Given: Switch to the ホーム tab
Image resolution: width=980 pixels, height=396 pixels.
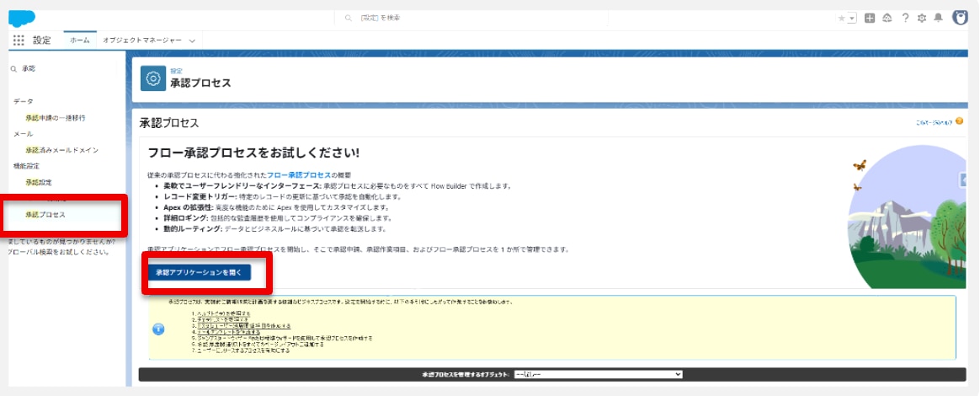Looking at the screenshot, I should tap(79, 40).
